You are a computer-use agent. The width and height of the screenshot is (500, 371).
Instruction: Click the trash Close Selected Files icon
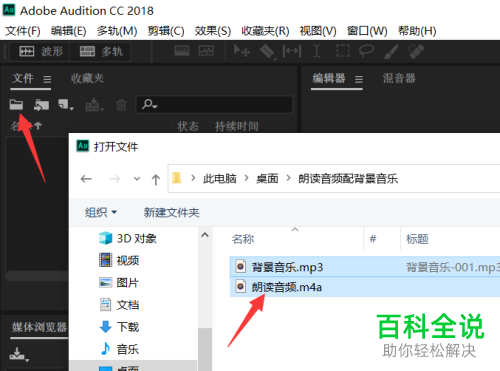coord(121,105)
